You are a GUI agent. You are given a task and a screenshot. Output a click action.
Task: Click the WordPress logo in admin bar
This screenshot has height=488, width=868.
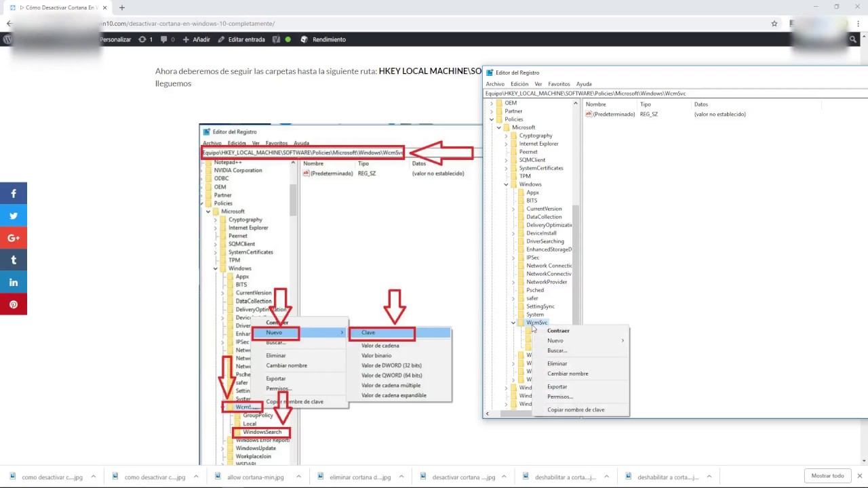point(7,39)
